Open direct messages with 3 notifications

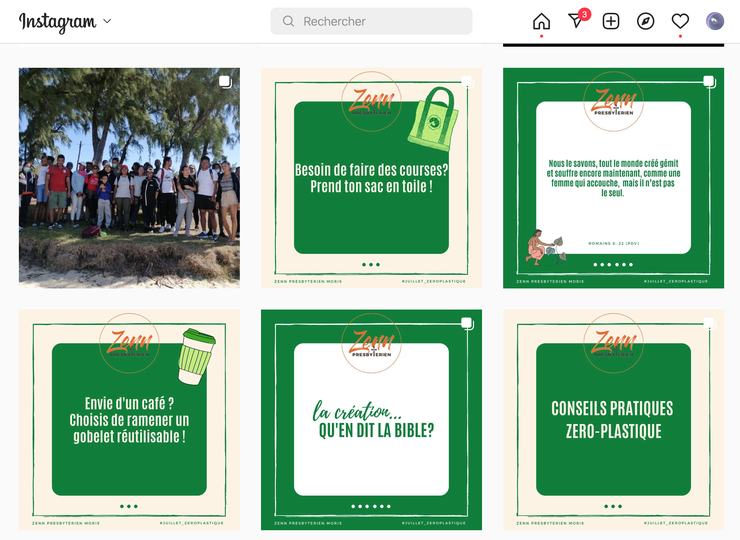(576, 21)
